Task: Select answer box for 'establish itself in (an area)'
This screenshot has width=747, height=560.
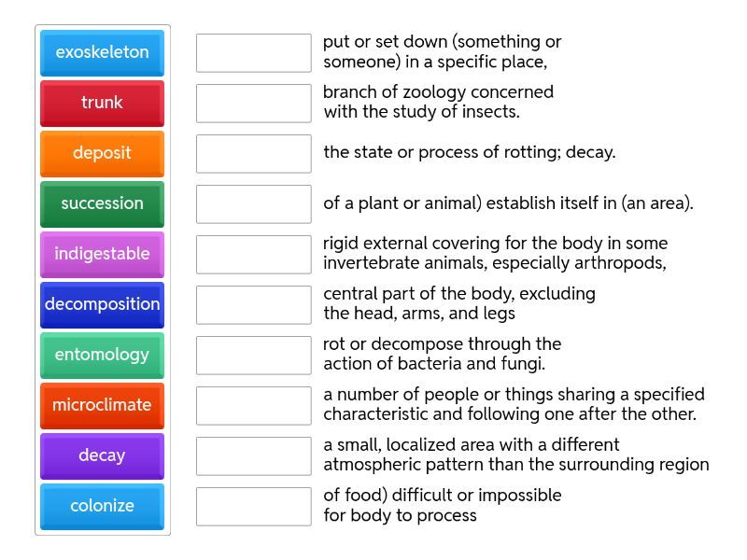Action: click(253, 203)
